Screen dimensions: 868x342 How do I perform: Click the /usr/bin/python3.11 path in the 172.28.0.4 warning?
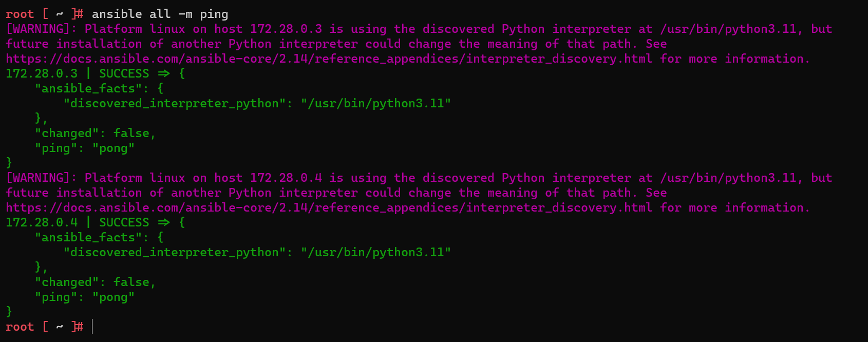730,178
